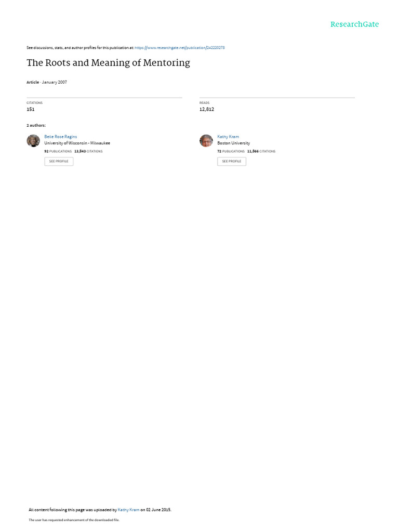399x532 pixels.
Task: Click the 2 authors heading
Action: coord(36,126)
